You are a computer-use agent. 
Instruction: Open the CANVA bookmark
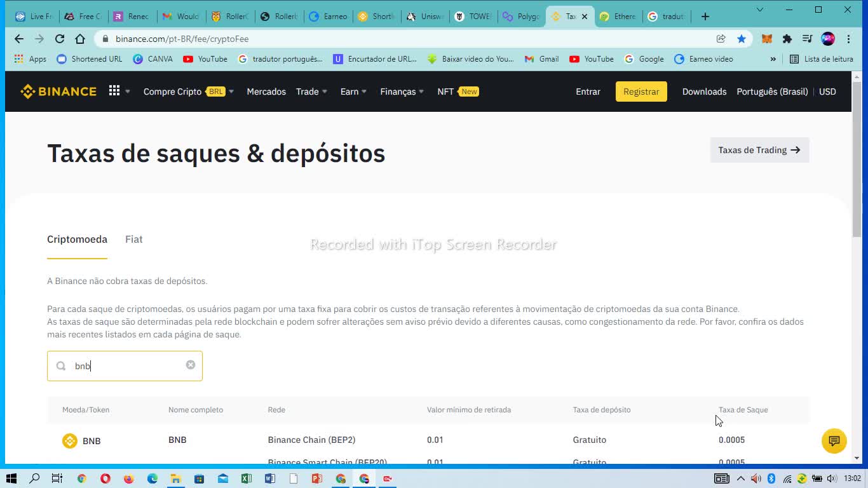pos(153,59)
